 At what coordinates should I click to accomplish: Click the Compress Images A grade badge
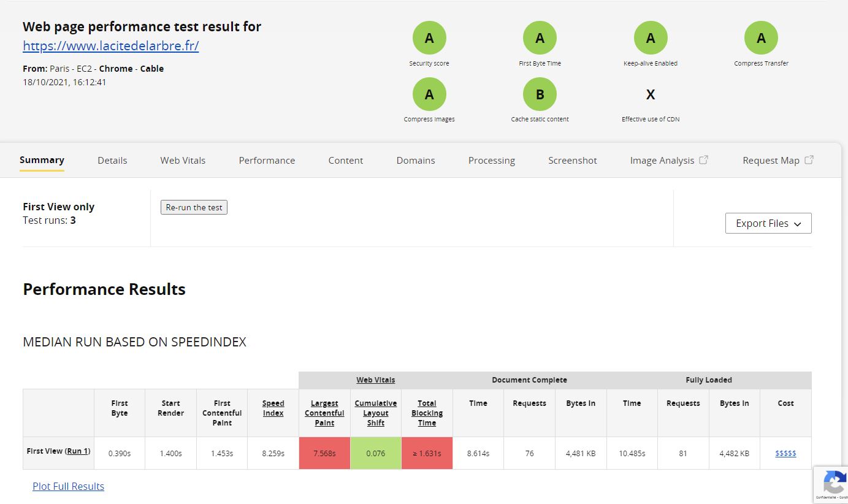coord(429,94)
